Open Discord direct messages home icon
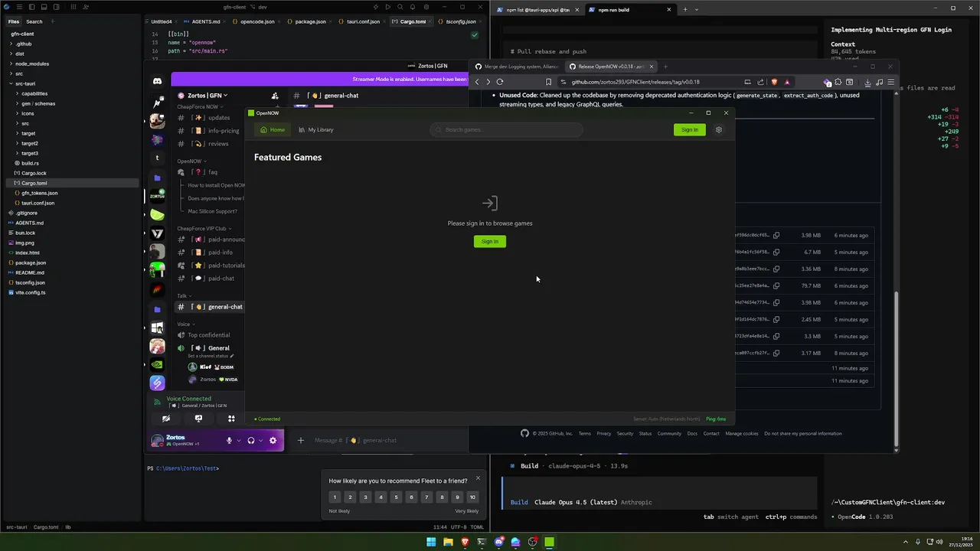 pos(157,81)
